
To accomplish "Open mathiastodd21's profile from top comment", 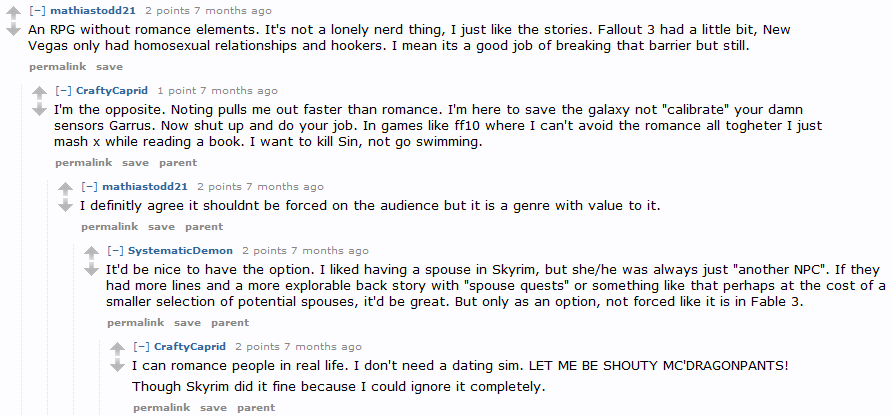I will 93,11.
